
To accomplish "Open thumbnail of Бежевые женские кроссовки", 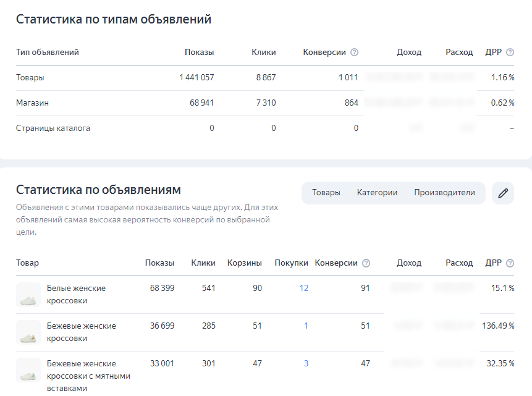I will pos(28,332).
